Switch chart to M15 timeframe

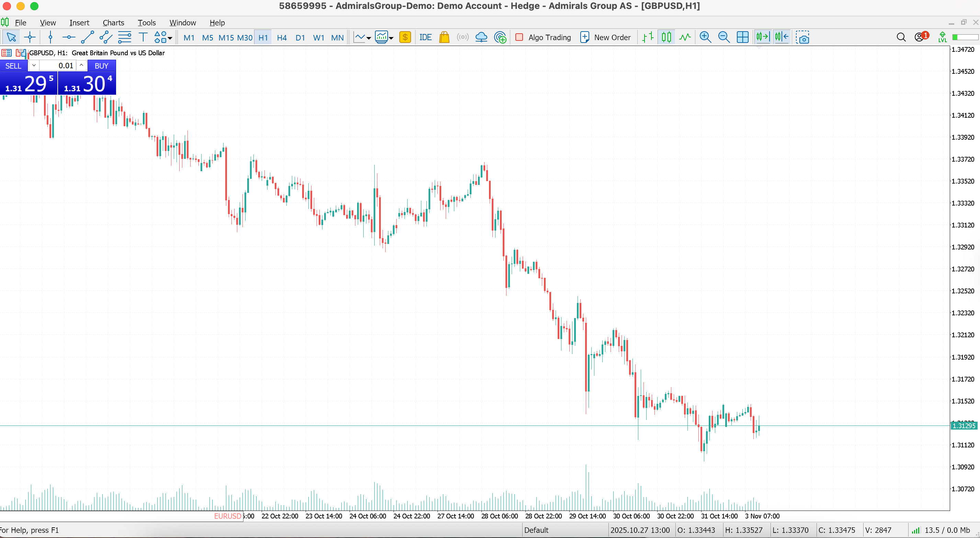coord(226,38)
